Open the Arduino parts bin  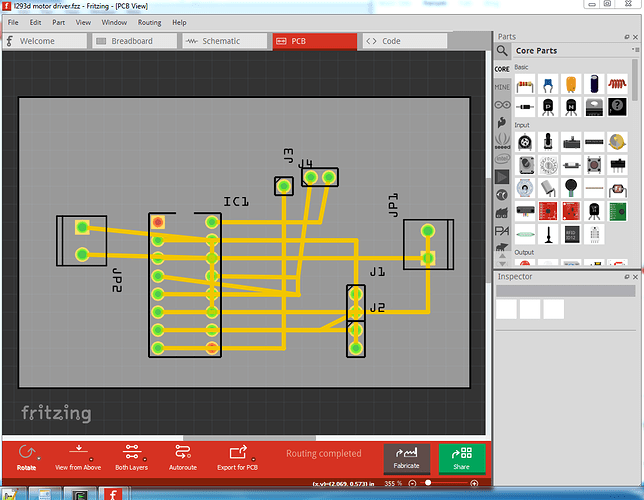pos(502,105)
